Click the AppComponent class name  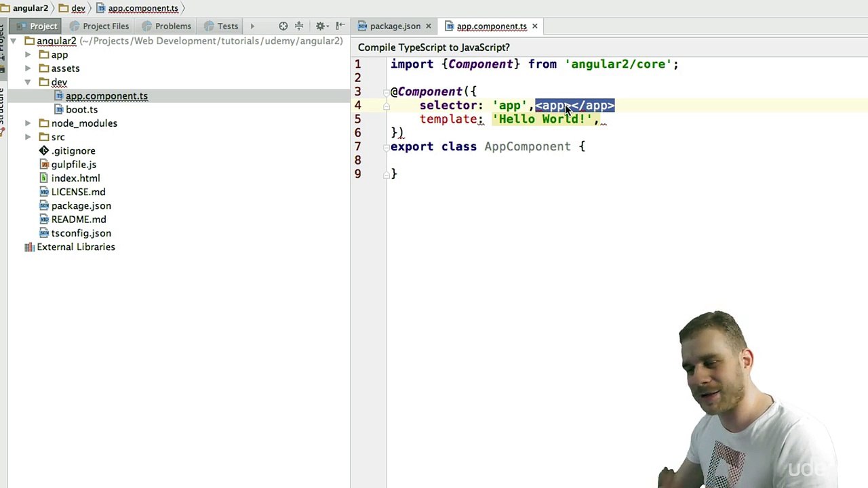pyautogui.click(x=528, y=146)
